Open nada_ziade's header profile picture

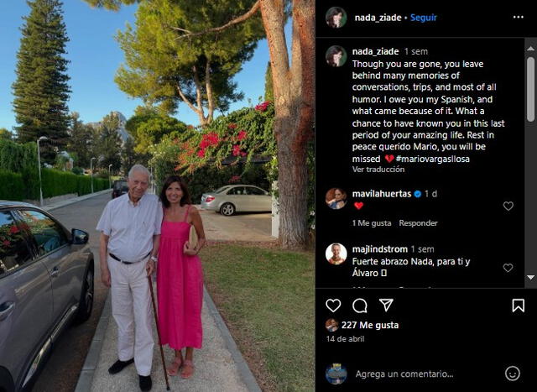click(x=336, y=17)
